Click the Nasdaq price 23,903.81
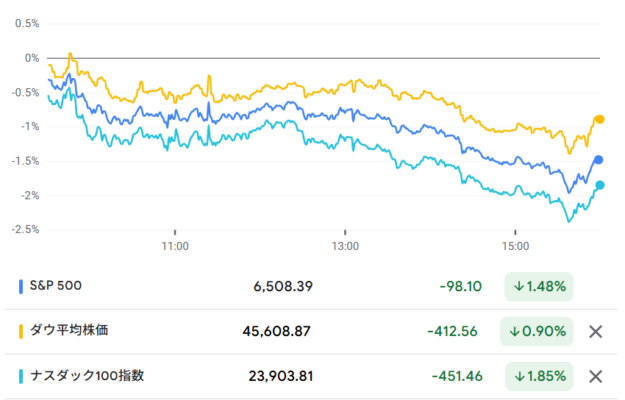625x400 pixels. click(281, 376)
